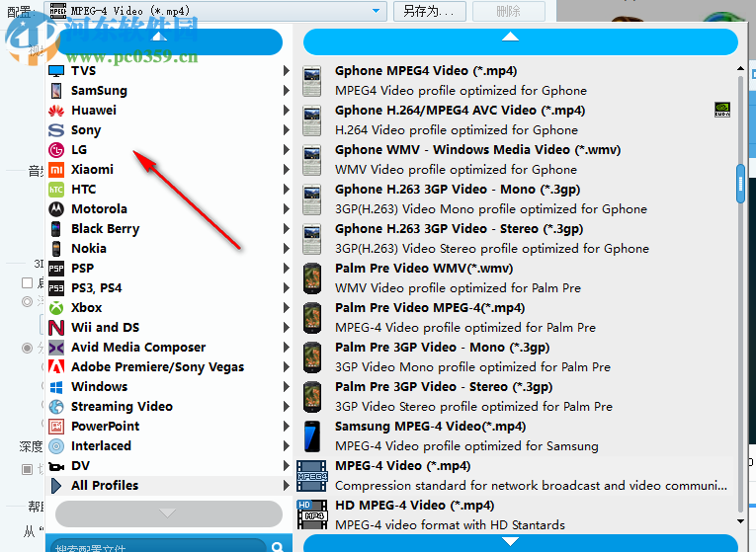Click the Nokia phone icon

click(56, 249)
